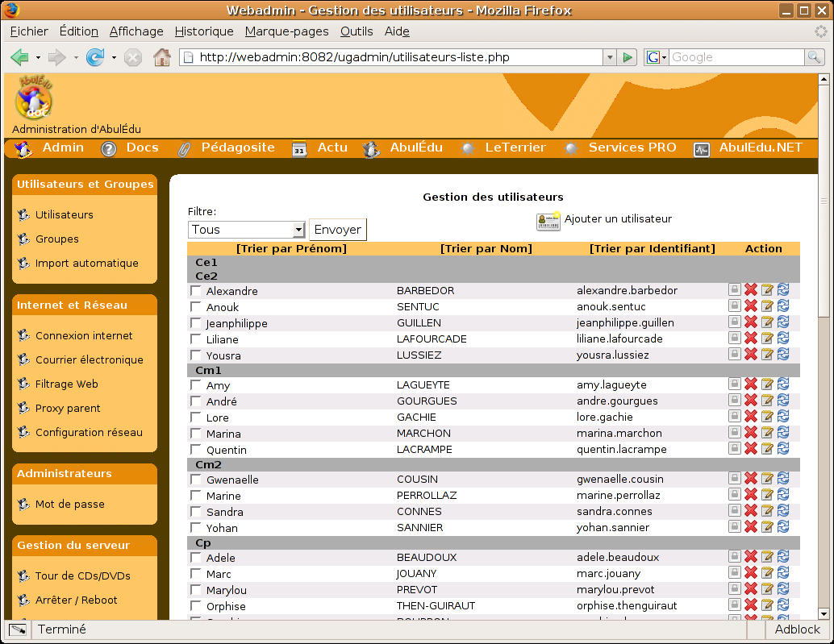Open Firefox home page icon

click(x=162, y=57)
